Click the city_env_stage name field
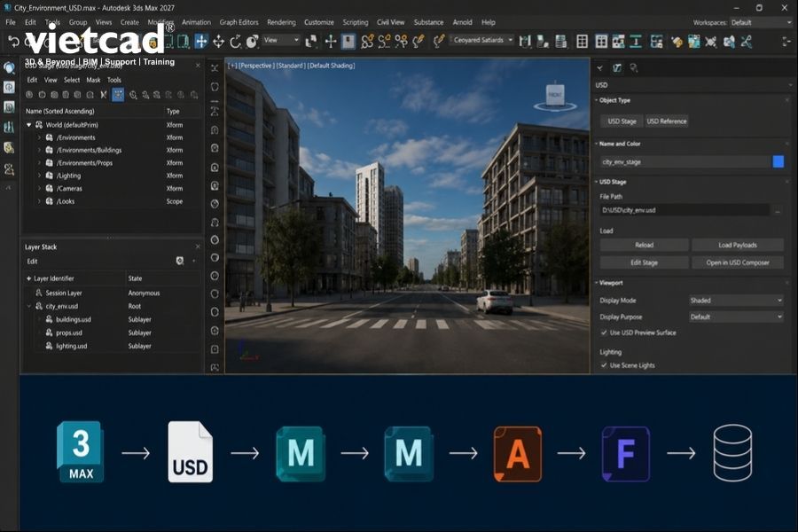 tap(685, 162)
